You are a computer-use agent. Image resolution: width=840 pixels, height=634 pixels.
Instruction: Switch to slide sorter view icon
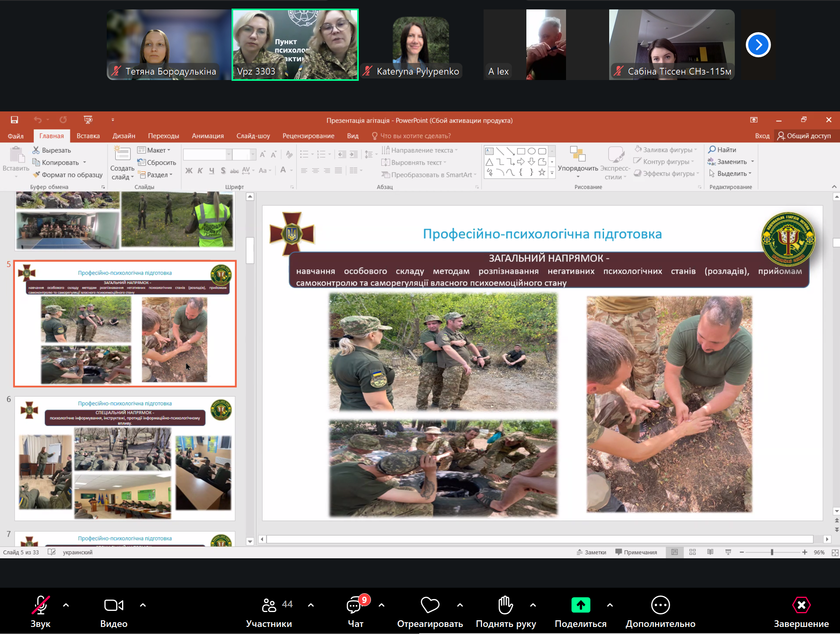(x=692, y=552)
